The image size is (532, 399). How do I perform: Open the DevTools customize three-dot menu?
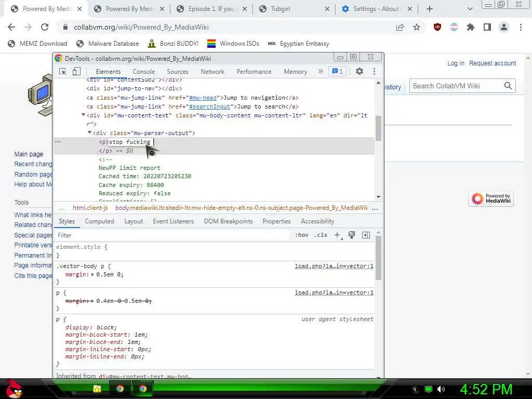pos(374,71)
